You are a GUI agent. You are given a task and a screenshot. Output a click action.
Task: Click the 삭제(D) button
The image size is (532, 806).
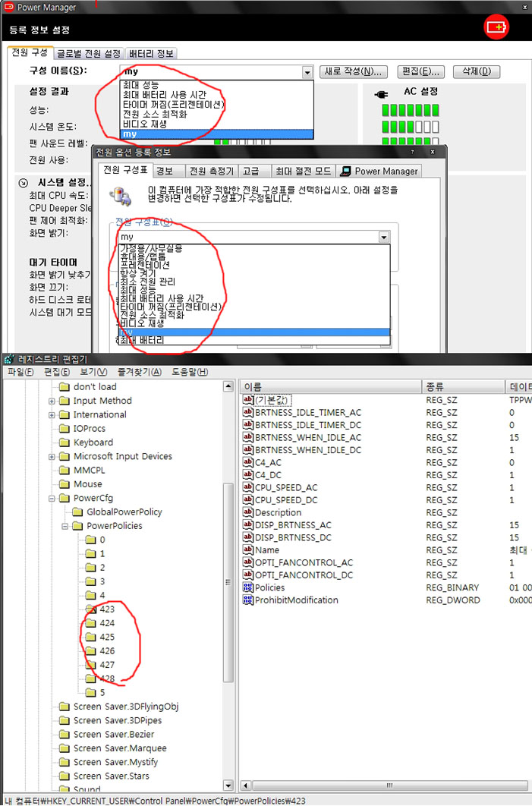(x=476, y=71)
